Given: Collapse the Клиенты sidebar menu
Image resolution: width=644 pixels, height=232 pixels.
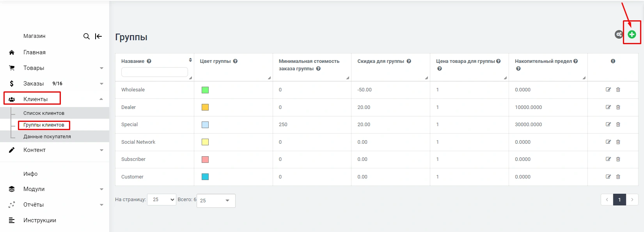Looking at the screenshot, I should coord(101,99).
